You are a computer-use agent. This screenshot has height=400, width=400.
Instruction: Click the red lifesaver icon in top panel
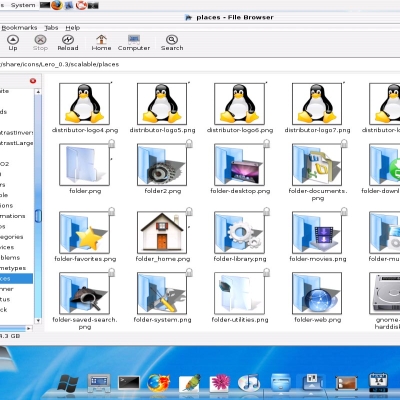coord(81,5)
